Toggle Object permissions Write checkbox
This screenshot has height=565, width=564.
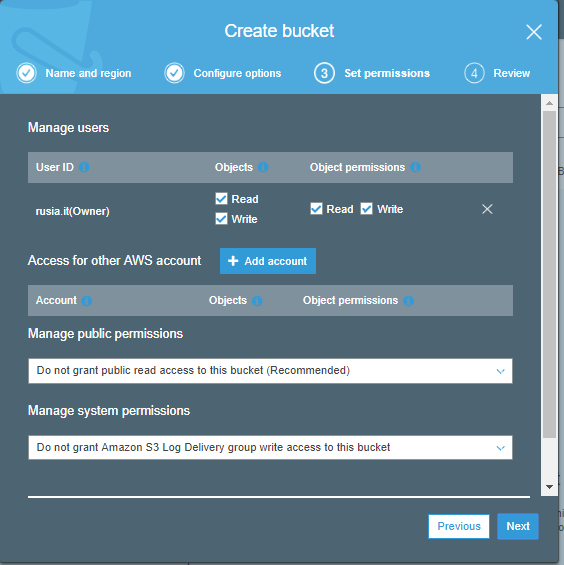pos(367,209)
